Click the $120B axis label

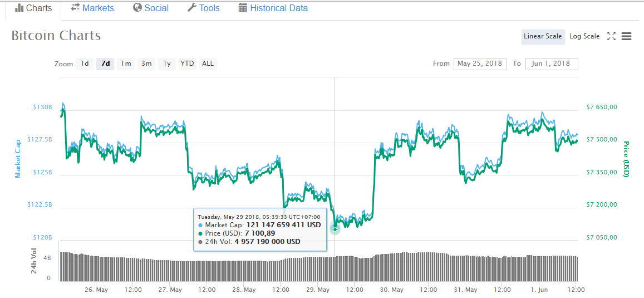tap(43, 238)
